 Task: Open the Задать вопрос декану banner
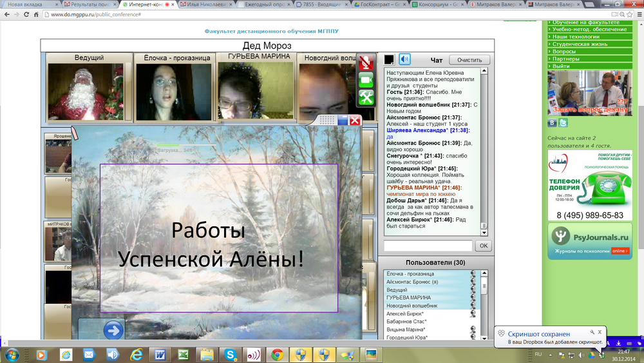[x=589, y=93]
